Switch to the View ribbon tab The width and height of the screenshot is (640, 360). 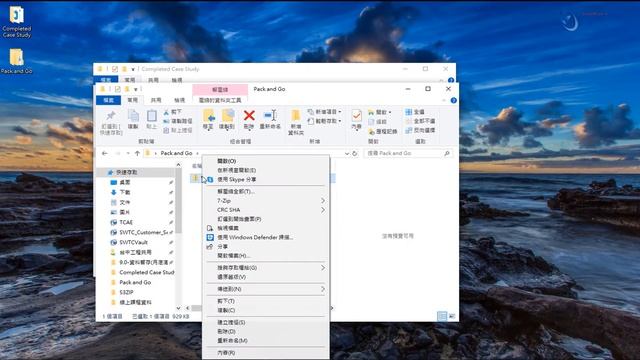click(180, 100)
